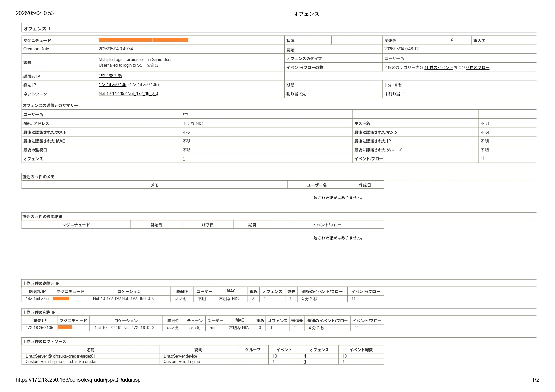Viewport: 555px width, 392px height.
Task: Click the 直近の 5 件のメモ heading
Action: point(39,177)
